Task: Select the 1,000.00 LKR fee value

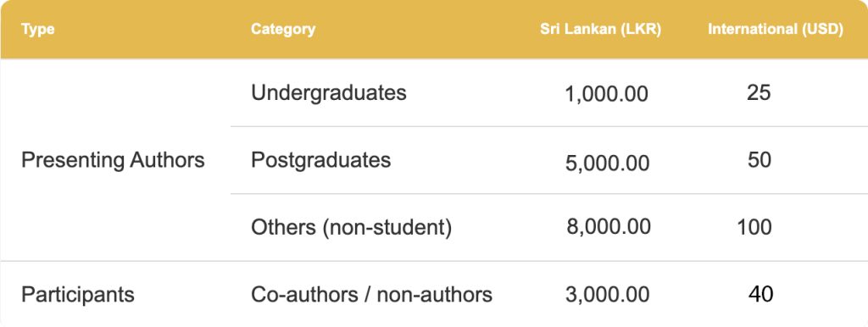Action: (607, 94)
